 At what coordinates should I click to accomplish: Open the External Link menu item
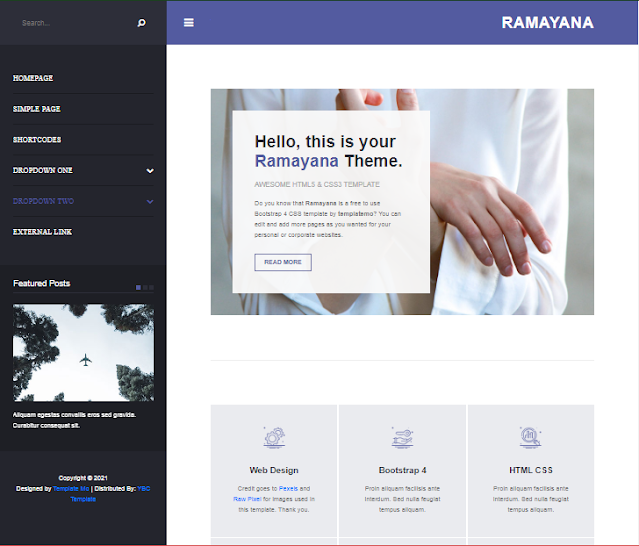tap(42, 232)
